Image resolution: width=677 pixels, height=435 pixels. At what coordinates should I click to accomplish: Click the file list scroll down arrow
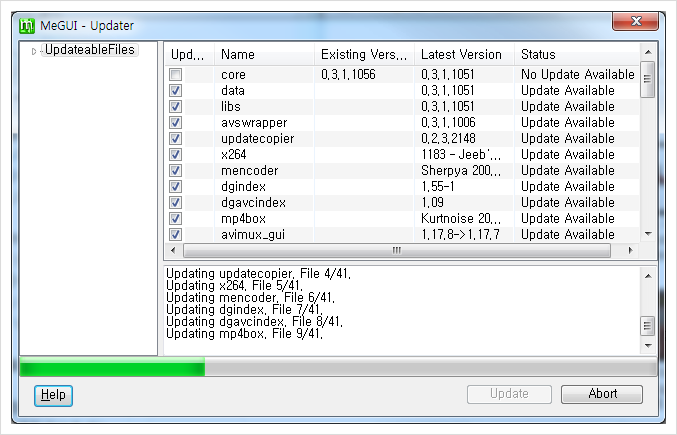point(648,234)
